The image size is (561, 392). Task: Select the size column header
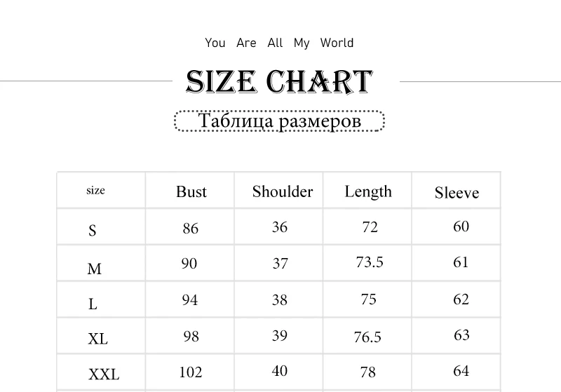click(95, 190)
